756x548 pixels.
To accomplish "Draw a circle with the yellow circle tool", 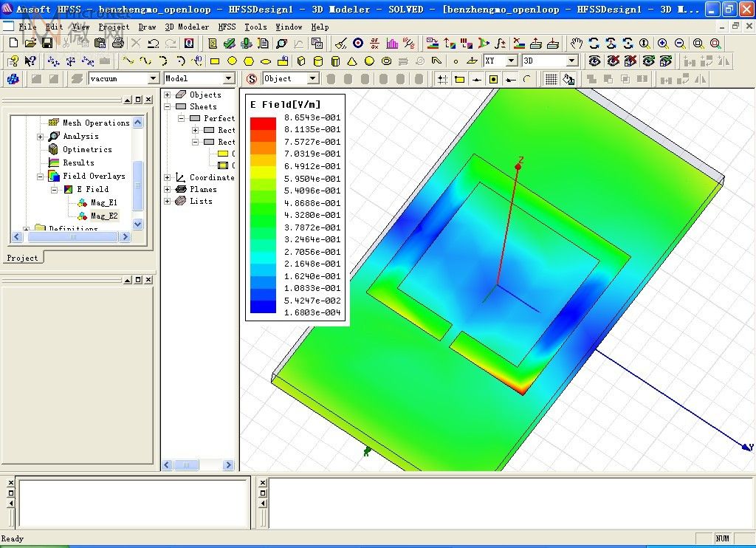I will 232,61.
